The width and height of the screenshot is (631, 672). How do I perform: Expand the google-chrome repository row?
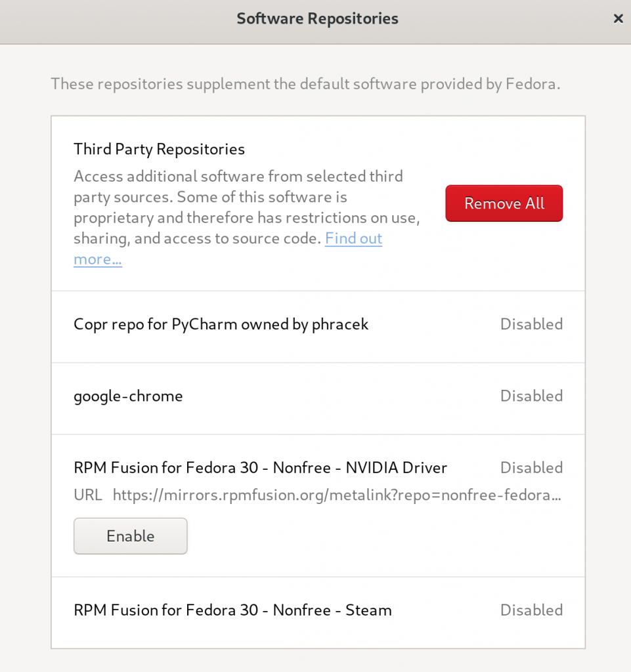tap(318, 398)
